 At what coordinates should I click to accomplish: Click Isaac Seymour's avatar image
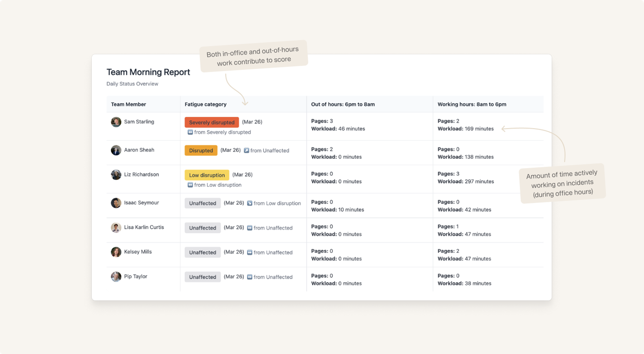click(116, 203)
